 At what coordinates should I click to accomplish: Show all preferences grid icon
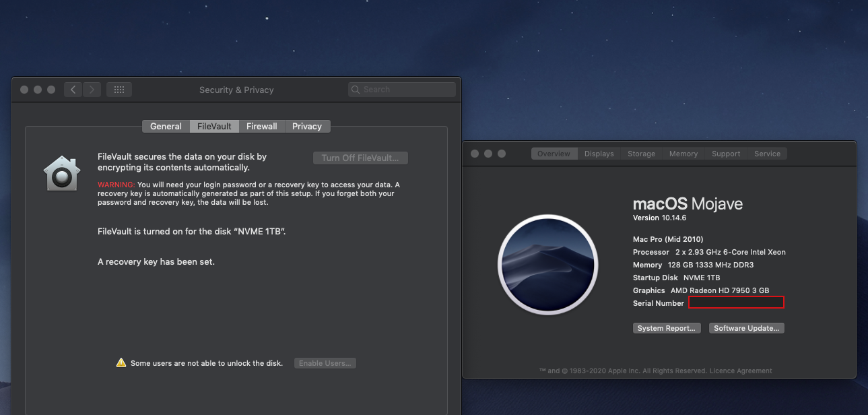coord(119,90)
